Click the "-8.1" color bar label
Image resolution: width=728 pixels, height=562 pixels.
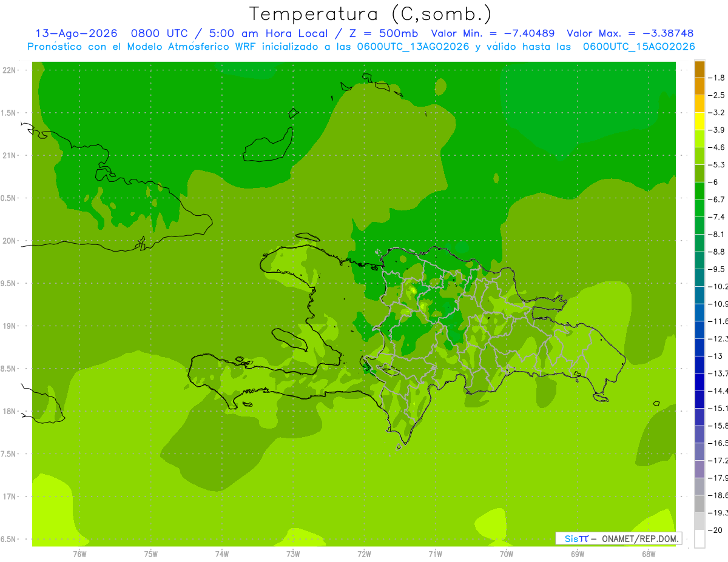click(717, 234)
